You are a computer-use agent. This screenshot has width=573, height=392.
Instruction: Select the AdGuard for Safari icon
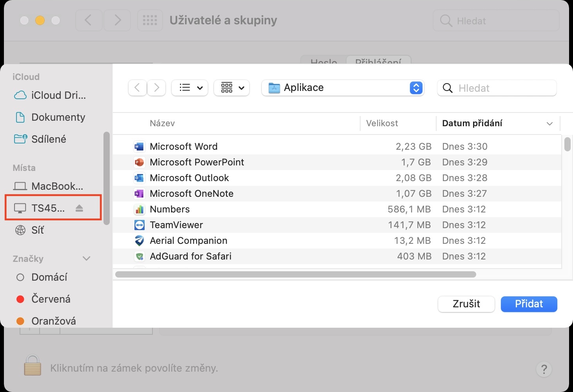pyautogui.click(x=139, y=256)
